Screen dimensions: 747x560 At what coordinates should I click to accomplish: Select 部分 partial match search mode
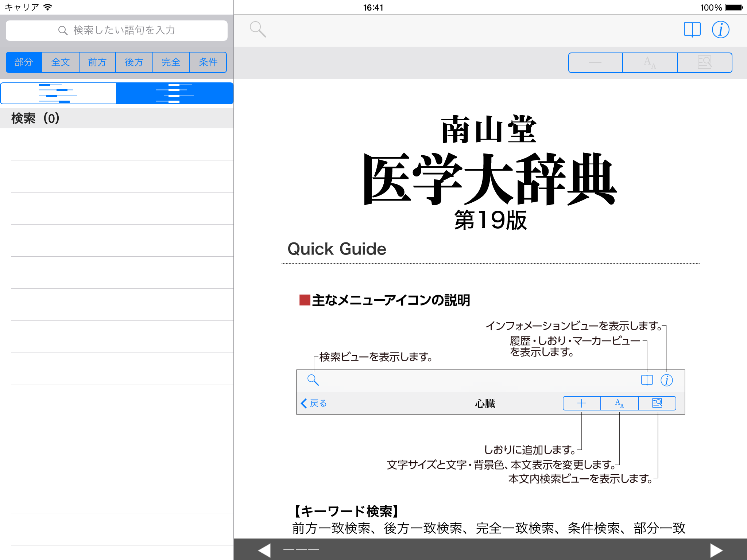point(24,62)
